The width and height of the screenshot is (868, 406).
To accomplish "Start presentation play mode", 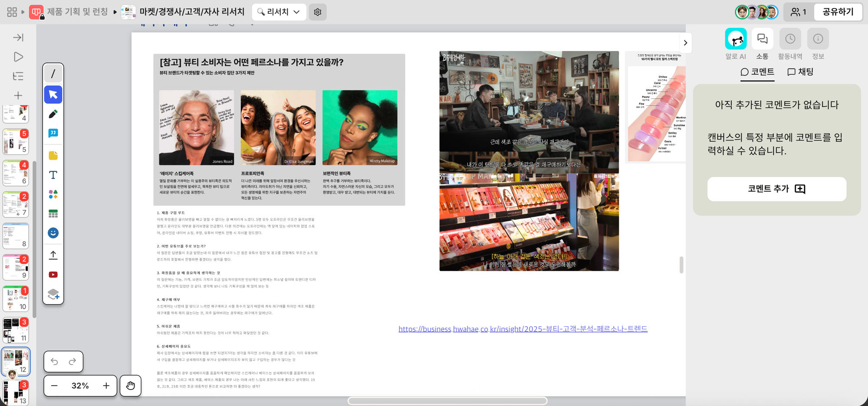I will tap(18, 57).
